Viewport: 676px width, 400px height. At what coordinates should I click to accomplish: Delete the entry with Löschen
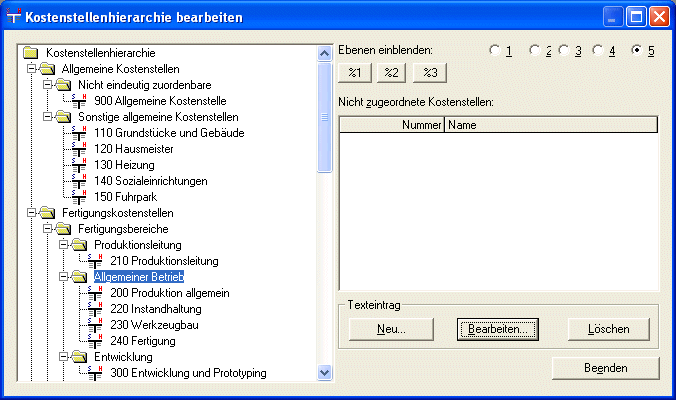coord(608,329)
